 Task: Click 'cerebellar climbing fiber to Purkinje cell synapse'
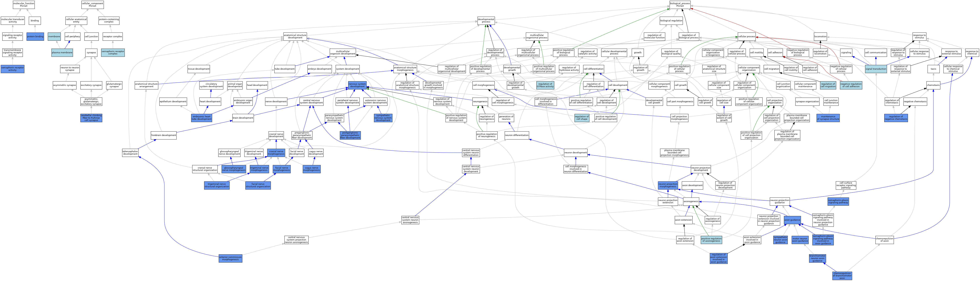click(91, 118)
